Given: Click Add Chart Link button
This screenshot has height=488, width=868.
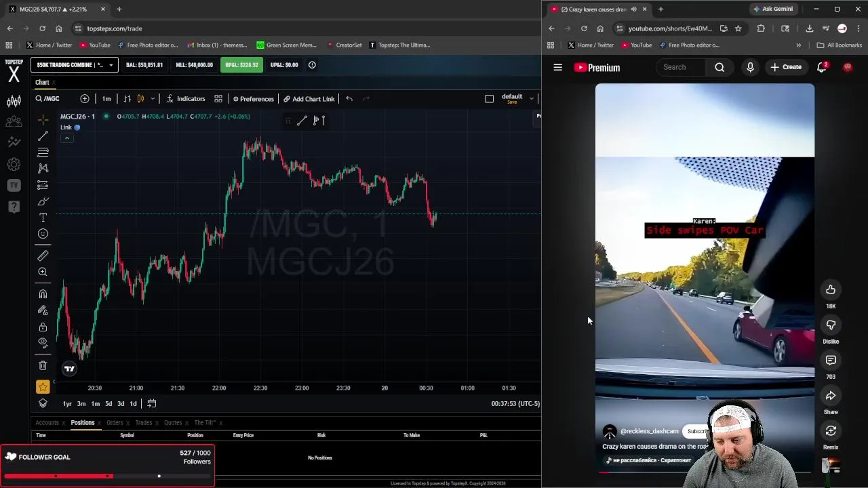Looking at the screenshot, I should [309, 99].
